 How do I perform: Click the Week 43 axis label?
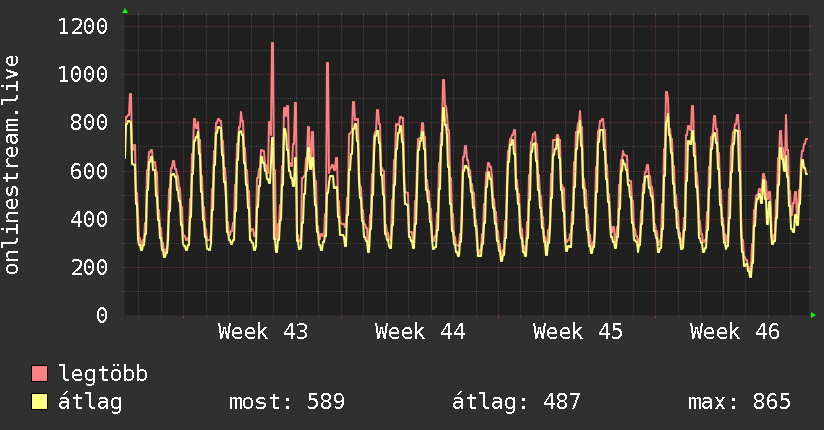[263, 332]
